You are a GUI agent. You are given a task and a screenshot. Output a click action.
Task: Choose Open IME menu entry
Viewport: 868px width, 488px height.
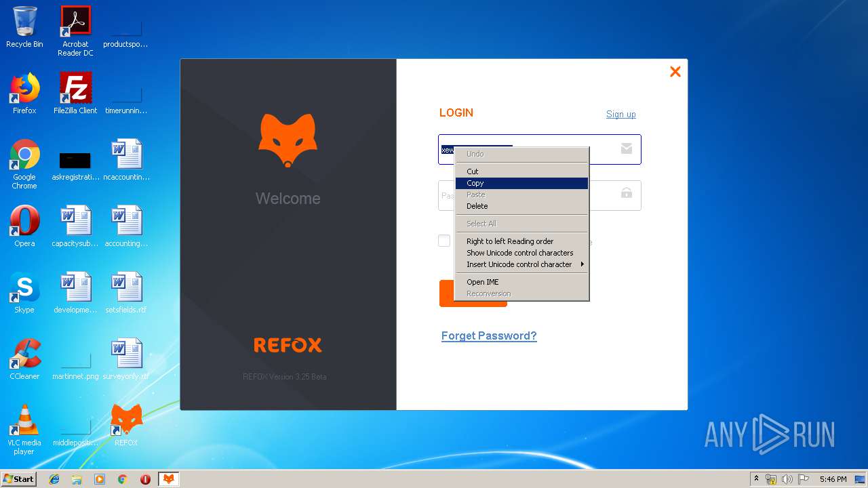click(521, 282)
